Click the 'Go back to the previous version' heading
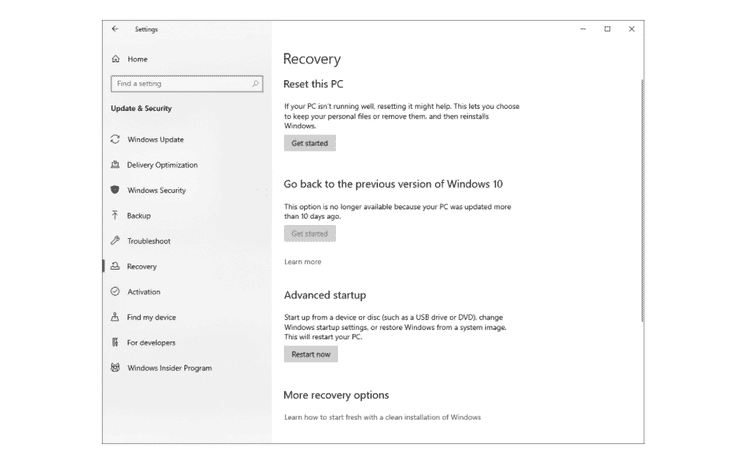750x469 pixels. point(393,184)
